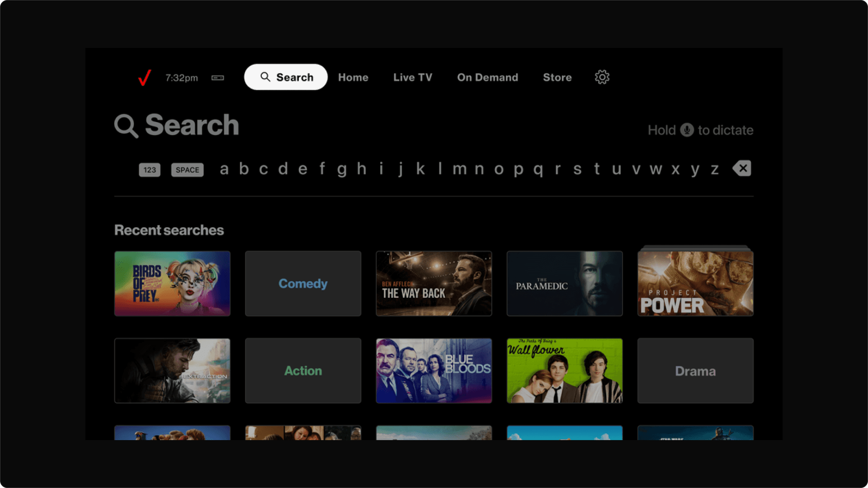Click the microphone dictate icon

pos(687,130)
